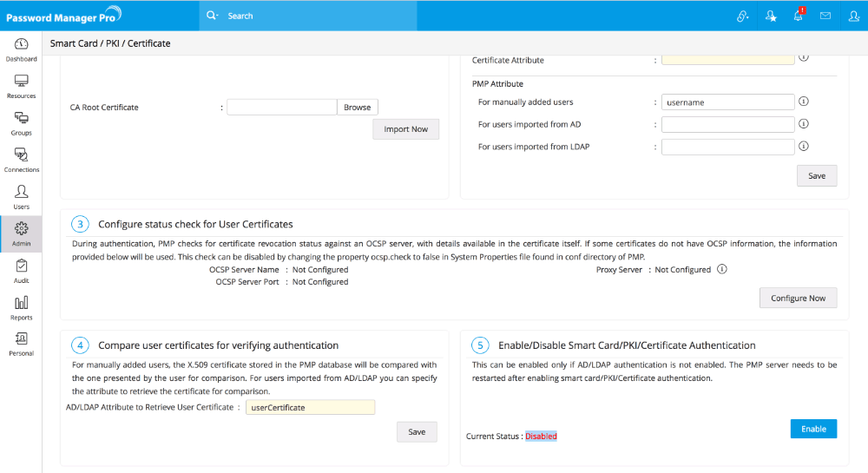Enable Smart Card authentication with Enable button

click(813, 429)
